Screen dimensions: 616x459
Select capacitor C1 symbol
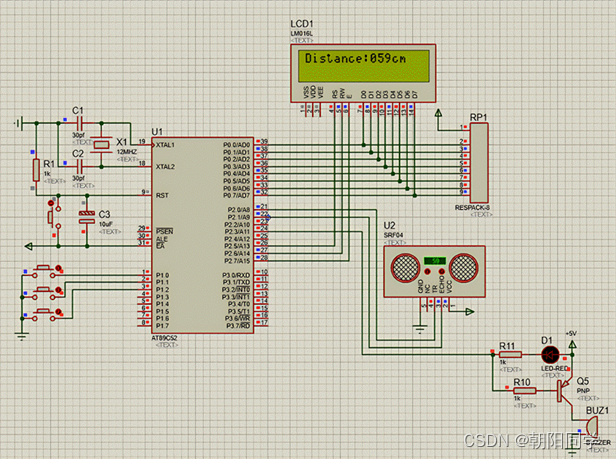pyautogui.click(x=80, y=123)
